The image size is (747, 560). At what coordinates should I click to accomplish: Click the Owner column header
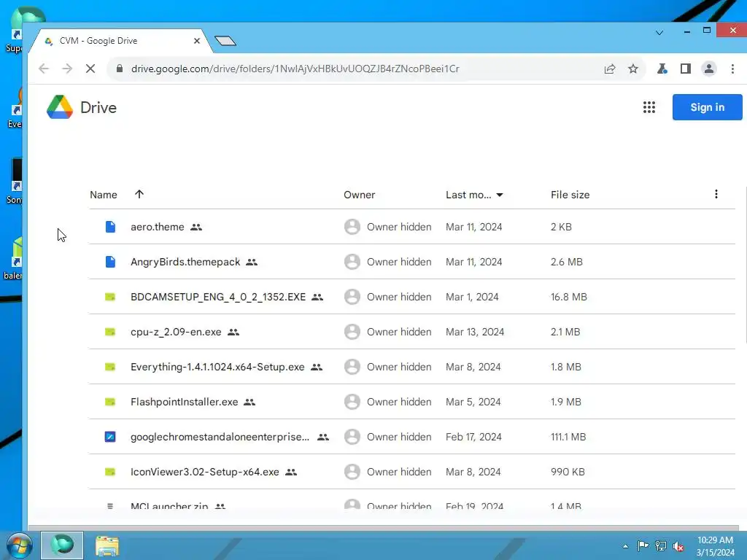click(x=359, y=195)
